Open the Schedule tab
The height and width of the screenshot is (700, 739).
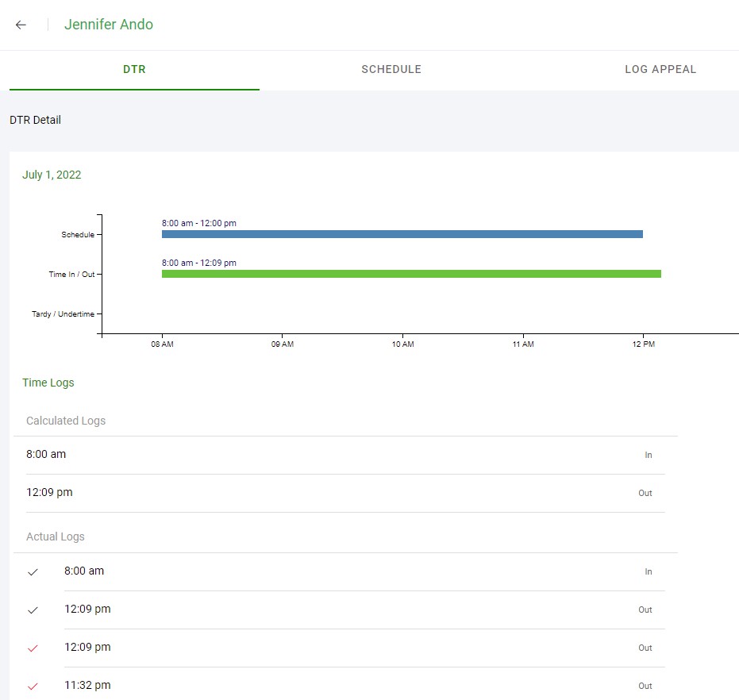tap(391, 70)
